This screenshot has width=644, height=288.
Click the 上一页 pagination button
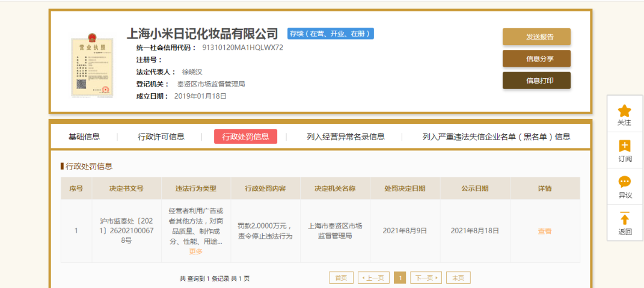[373, 278]
